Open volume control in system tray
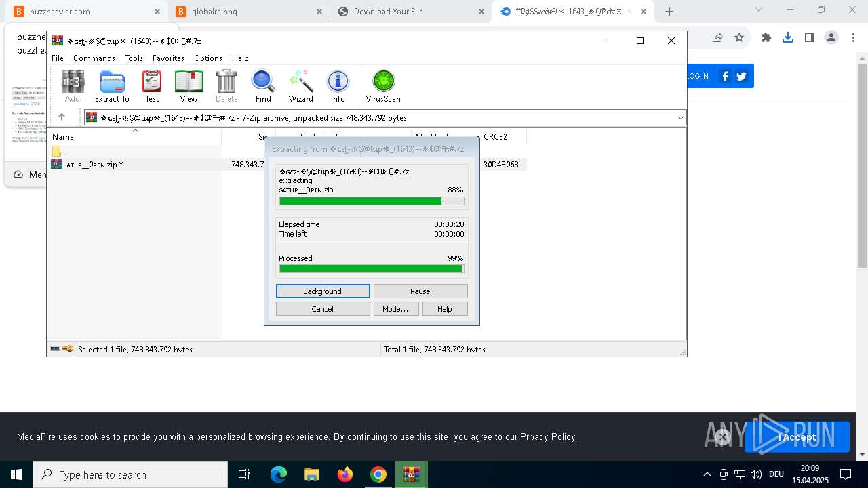The image size is (868, 488). (x=756, y=474)
